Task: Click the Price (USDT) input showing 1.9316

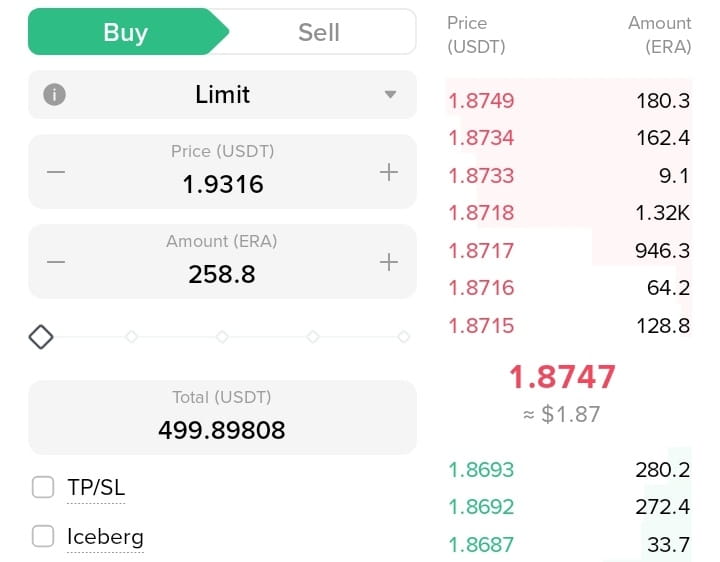Action: coord(222,172)
